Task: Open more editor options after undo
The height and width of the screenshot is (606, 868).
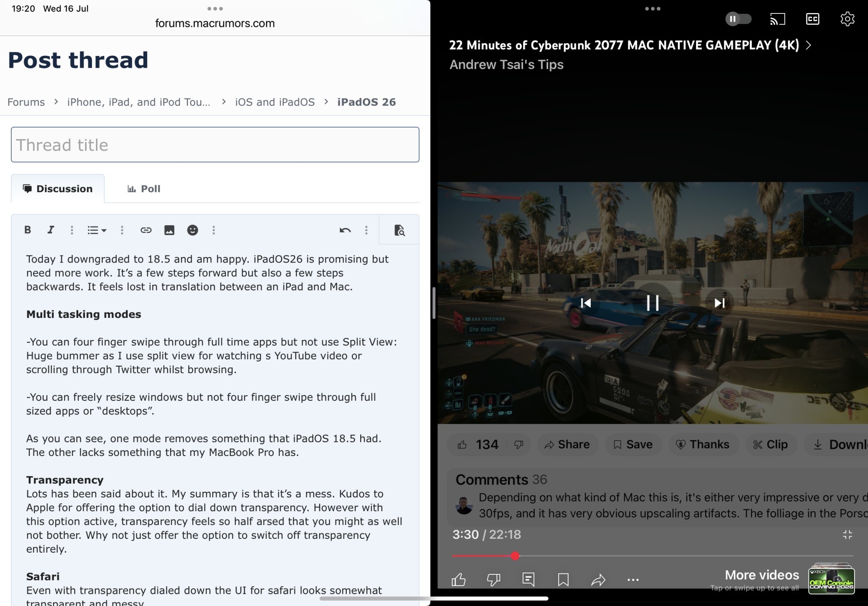Action: [366, 230]
